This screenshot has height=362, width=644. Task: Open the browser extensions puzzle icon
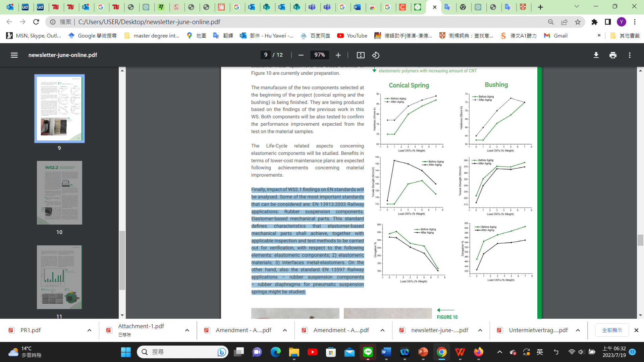pyautogui.click(x=594, y=22)
